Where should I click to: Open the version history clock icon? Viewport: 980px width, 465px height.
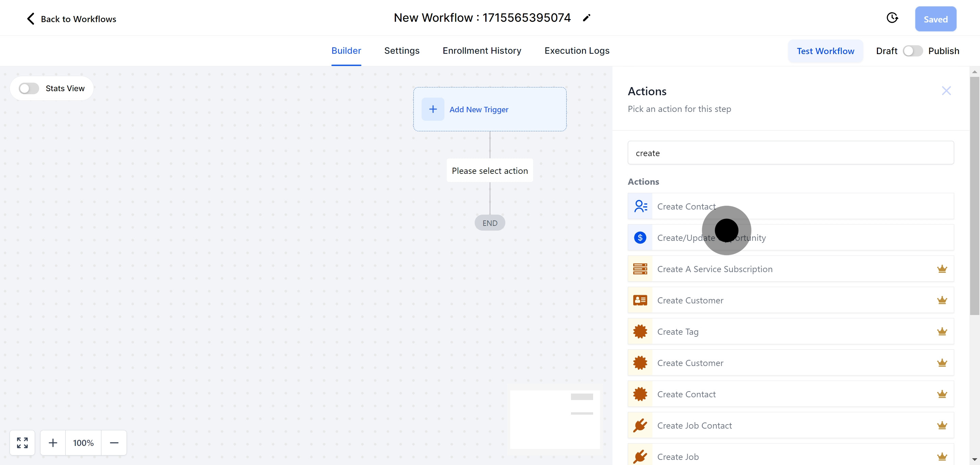pyautogui.click(x=892, y=18)
